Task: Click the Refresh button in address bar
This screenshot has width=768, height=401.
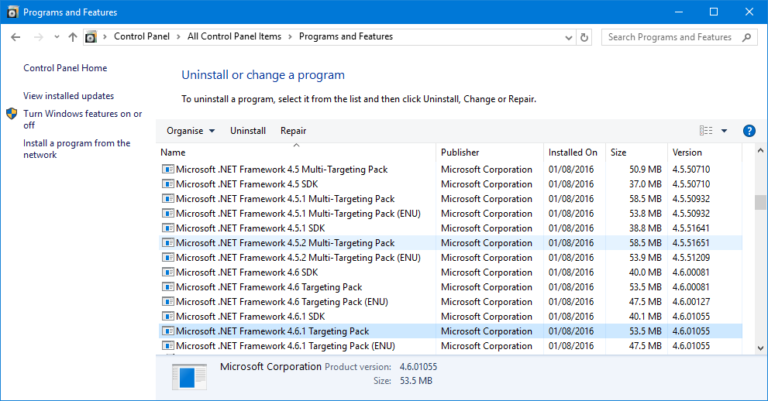Action: pyautogui.click(x=585, y=37)
